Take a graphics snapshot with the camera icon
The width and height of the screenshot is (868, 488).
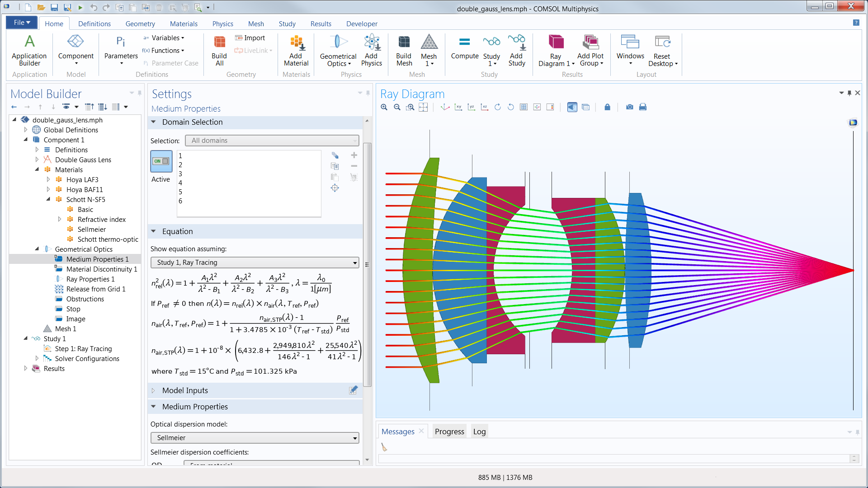point(629,107)
